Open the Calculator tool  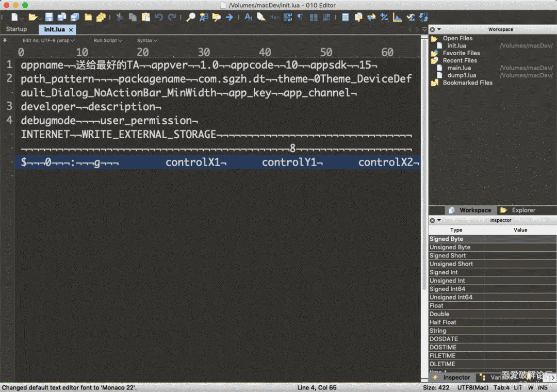pos(345,17)
